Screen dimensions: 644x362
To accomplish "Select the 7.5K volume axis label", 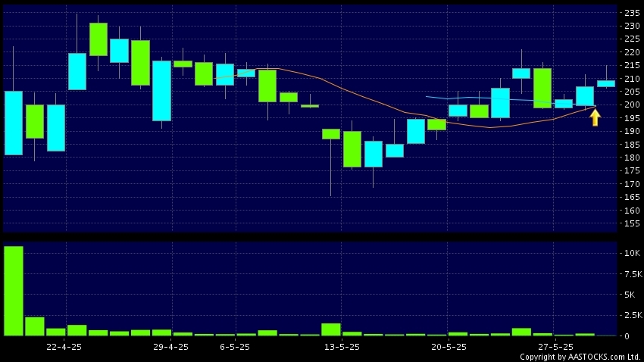I will [x=633, y=274].
